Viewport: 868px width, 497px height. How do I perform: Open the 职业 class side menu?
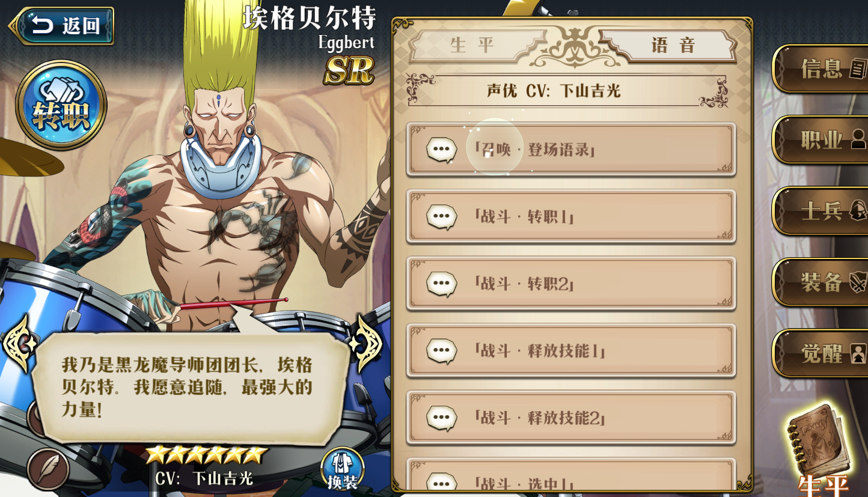tap(821, 139)
